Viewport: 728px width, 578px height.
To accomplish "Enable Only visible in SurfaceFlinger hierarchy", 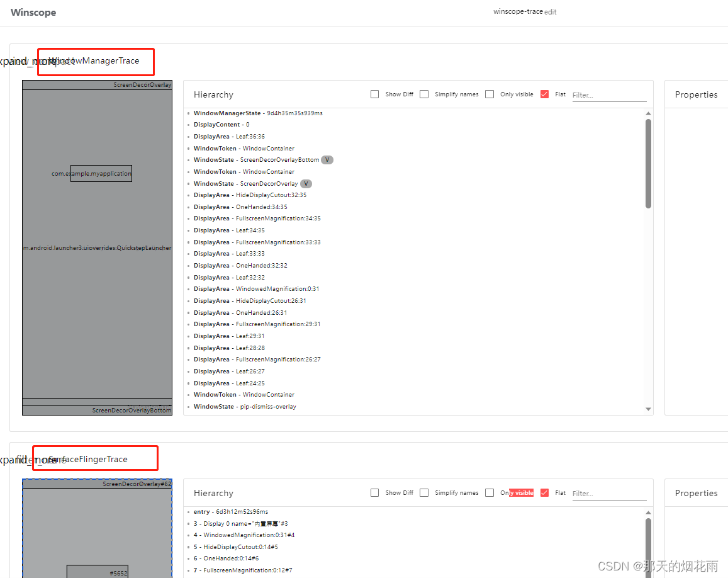I will tap(490, 492).
